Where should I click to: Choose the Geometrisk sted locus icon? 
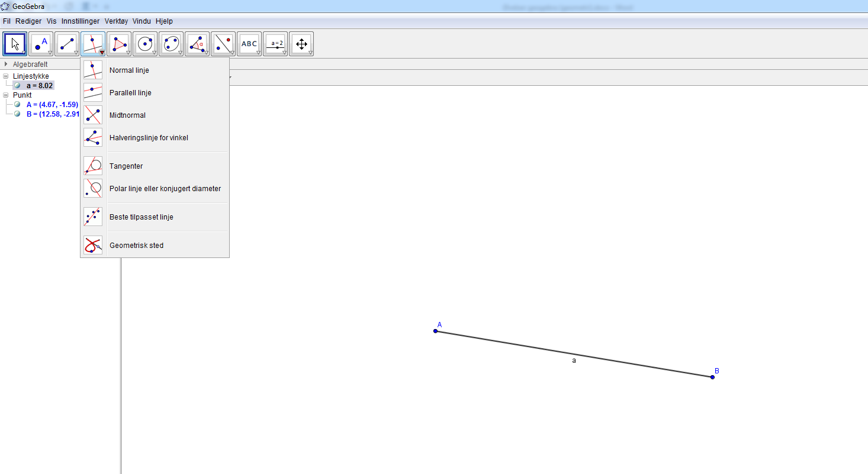pyautogui.click(x=93, y=245)
